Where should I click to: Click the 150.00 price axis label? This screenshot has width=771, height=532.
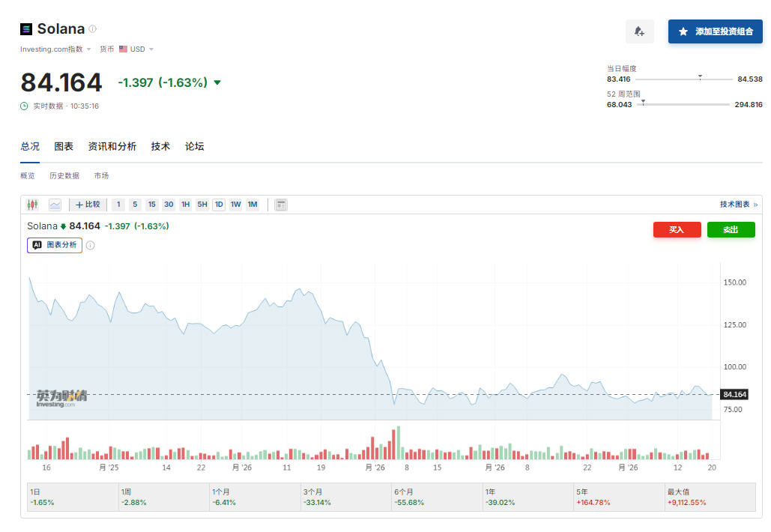(x=734, y=282)
